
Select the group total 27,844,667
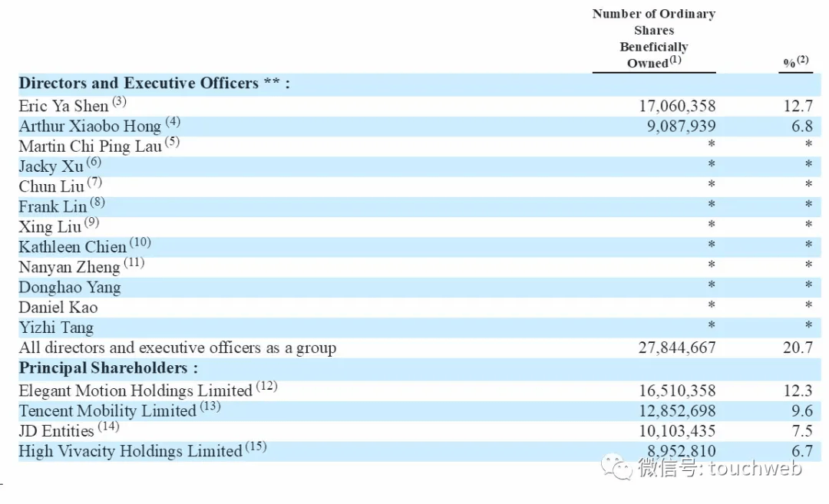(x=677, y=348)
